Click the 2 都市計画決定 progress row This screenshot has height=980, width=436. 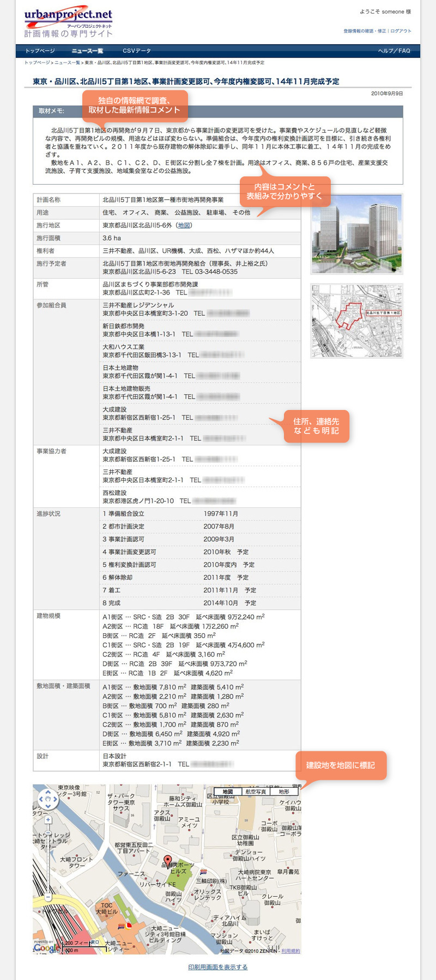[200, 526]
